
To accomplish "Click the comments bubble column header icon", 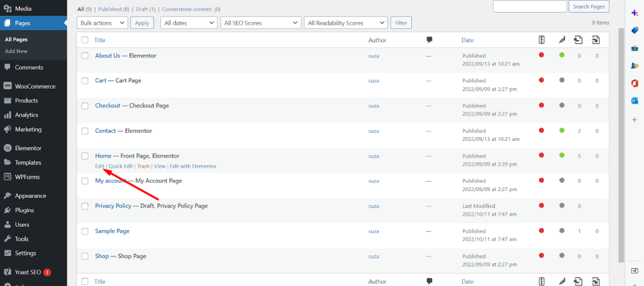I will click(429, 40).
